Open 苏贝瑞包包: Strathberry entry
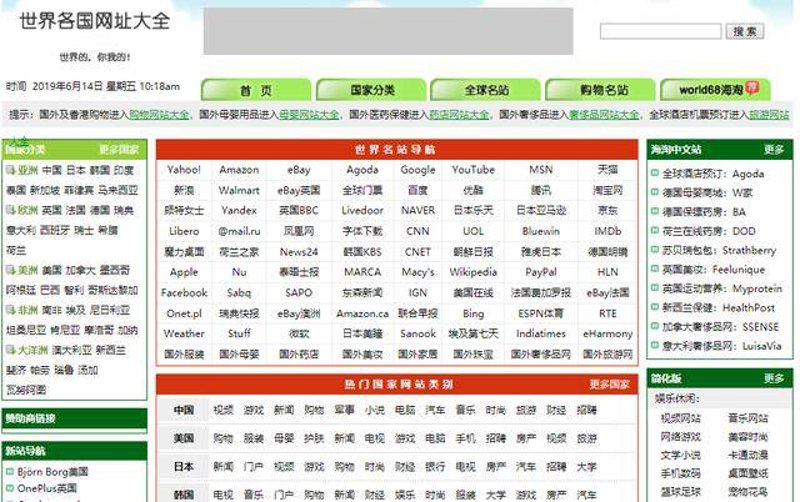 pos(719,250)
